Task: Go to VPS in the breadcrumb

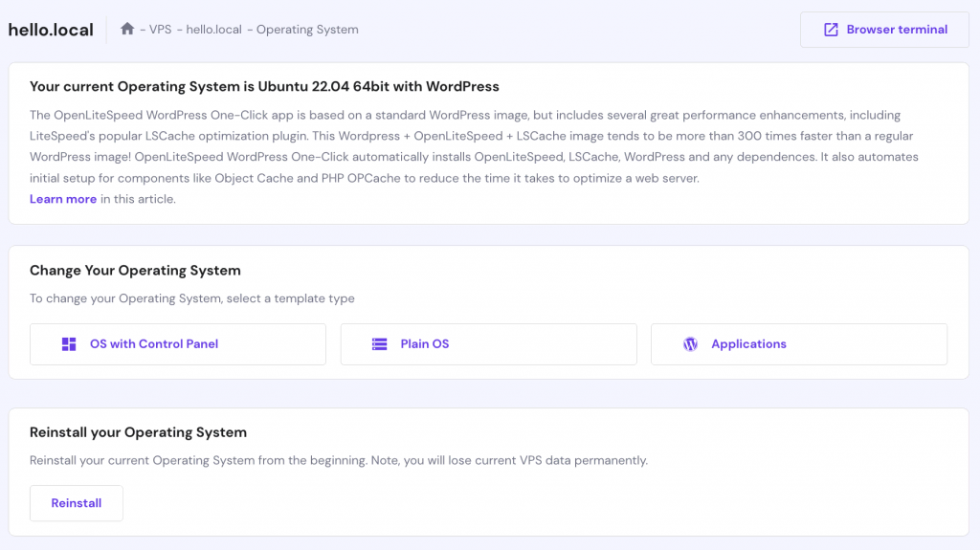Action: 160,30
